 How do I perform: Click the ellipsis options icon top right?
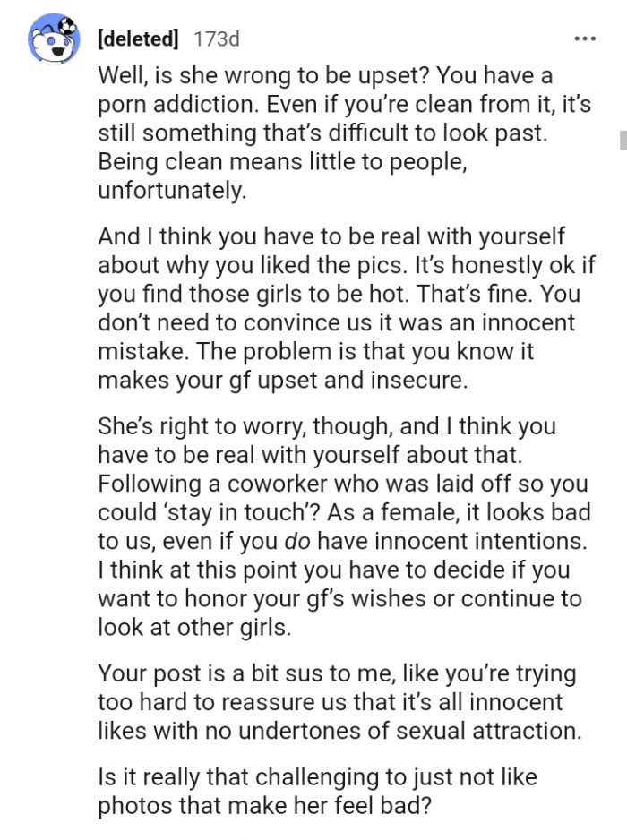[584, 38]
